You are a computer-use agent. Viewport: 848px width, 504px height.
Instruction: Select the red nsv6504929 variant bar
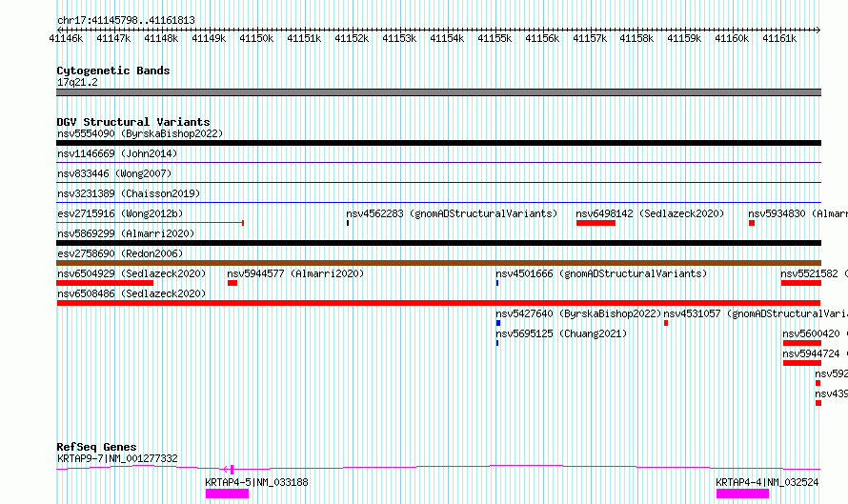tap(105, 283)
